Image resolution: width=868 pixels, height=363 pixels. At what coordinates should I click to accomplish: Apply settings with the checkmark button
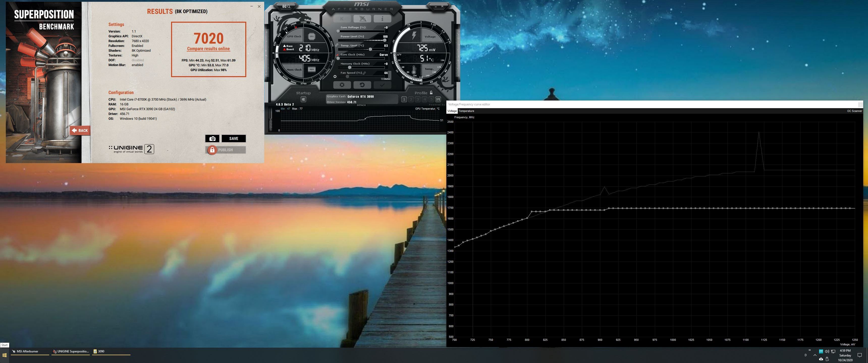click(383, 85)
